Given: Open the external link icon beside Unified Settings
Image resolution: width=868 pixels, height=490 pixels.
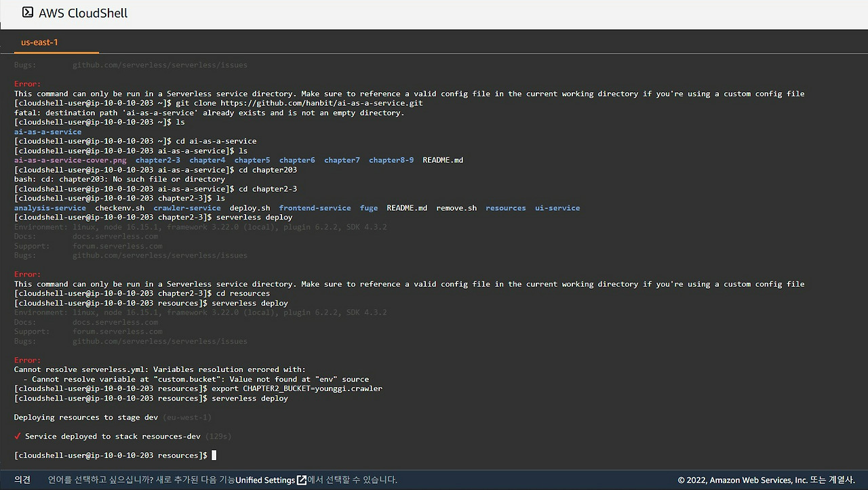Looking at the screenshot, I should tap(301, 480).
